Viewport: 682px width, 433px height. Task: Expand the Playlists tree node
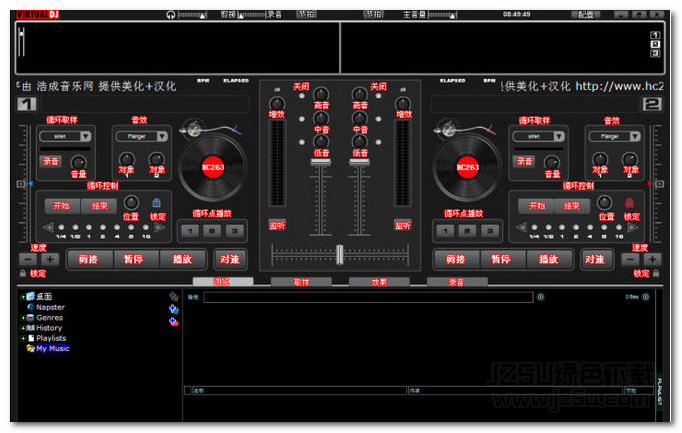23,338
